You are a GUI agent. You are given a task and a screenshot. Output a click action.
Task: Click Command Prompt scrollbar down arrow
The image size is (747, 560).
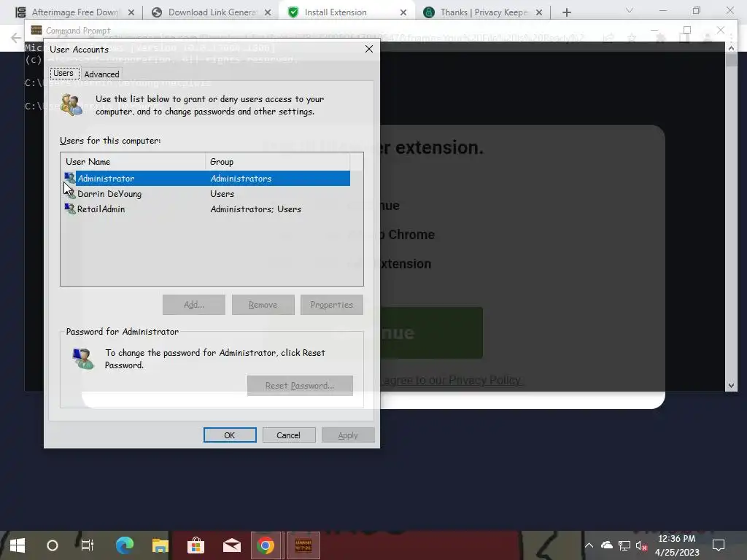click(731, 386)
